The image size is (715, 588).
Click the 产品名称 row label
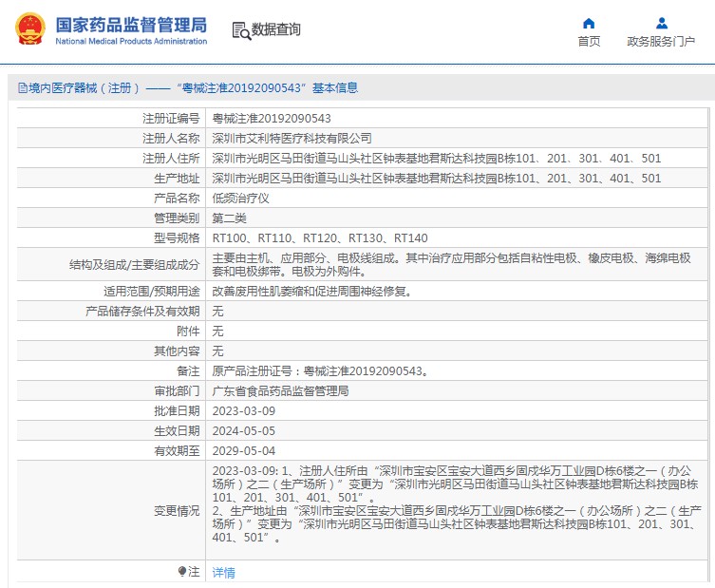[x=177, y=199]
